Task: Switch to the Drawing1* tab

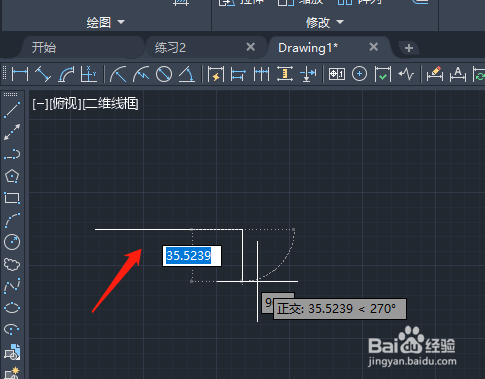Action: (x=308, y=48)
